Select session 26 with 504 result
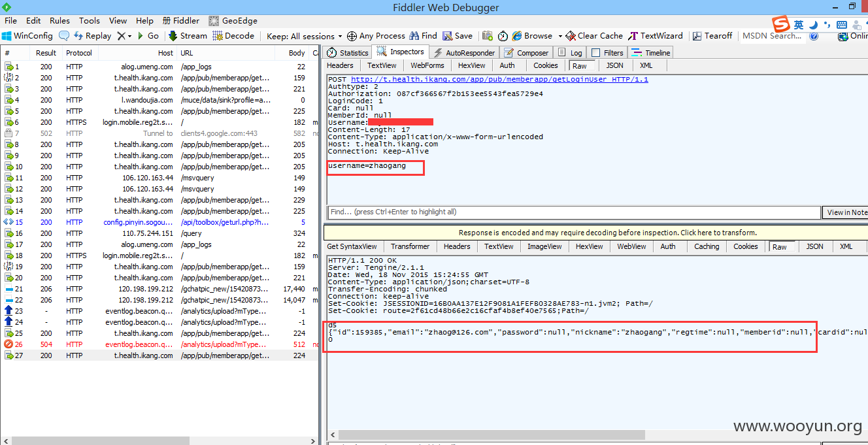 [x=159, y=344]
